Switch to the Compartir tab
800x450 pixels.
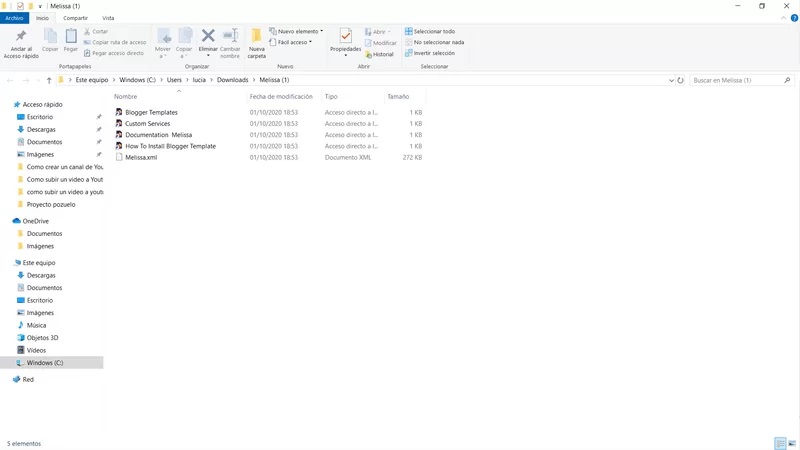pyautogui.click(x=75, y=18)
